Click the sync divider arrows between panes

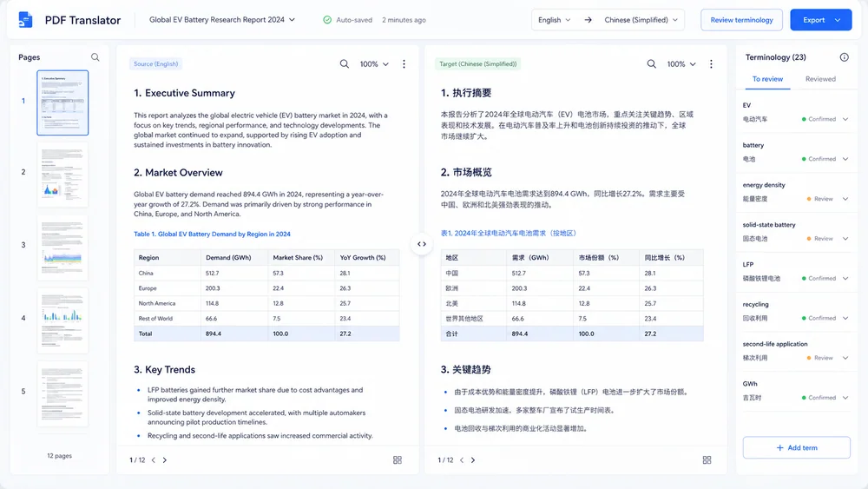pos(422,244)
